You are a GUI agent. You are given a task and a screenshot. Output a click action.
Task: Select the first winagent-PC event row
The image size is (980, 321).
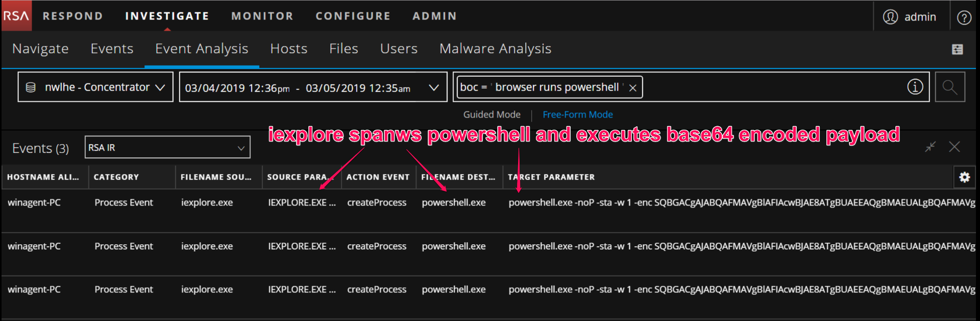click(34, 202)
